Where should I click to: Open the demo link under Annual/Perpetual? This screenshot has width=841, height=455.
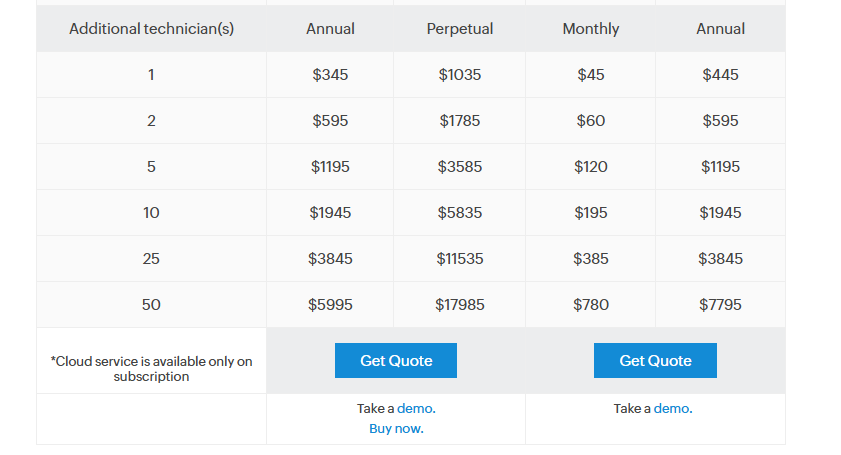[416, 408]
